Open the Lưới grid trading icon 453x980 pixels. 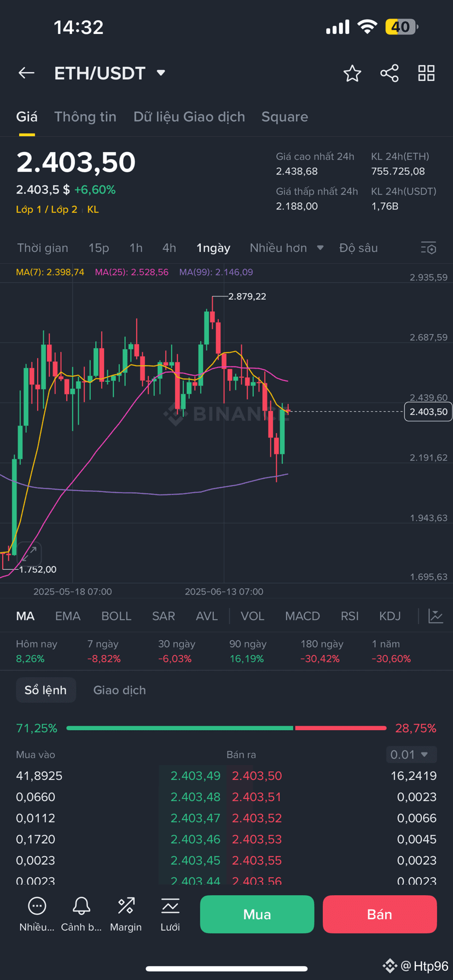pyautogui.click(x=170, y=906)
